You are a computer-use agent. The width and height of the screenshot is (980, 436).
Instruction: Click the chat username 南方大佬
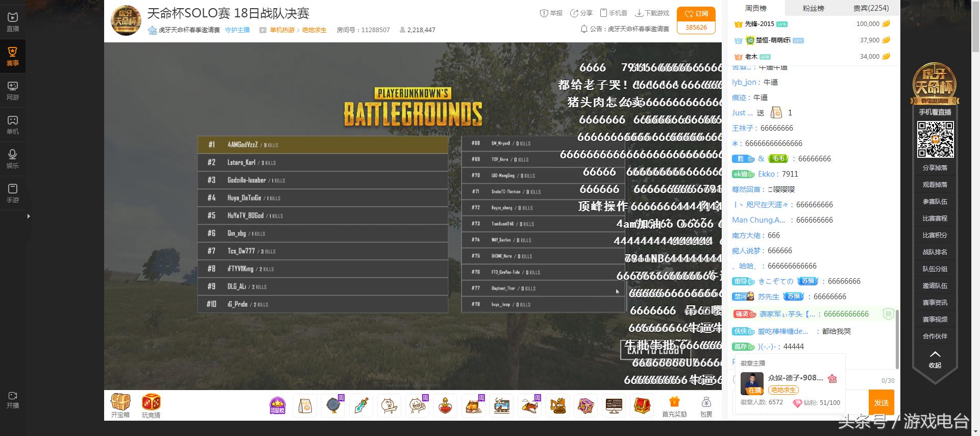click(x=746, y=235)
